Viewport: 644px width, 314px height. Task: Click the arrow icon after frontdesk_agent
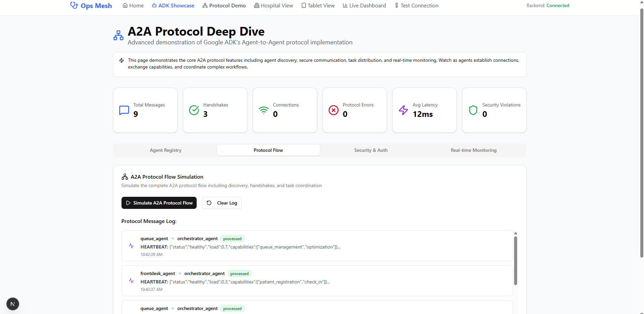click(x=180, y=273)
